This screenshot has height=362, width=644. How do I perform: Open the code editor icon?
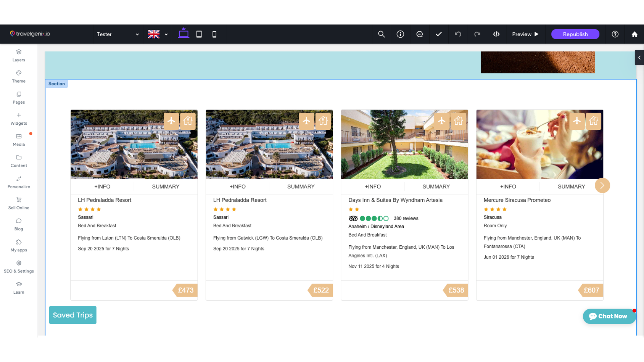[496, 34]
